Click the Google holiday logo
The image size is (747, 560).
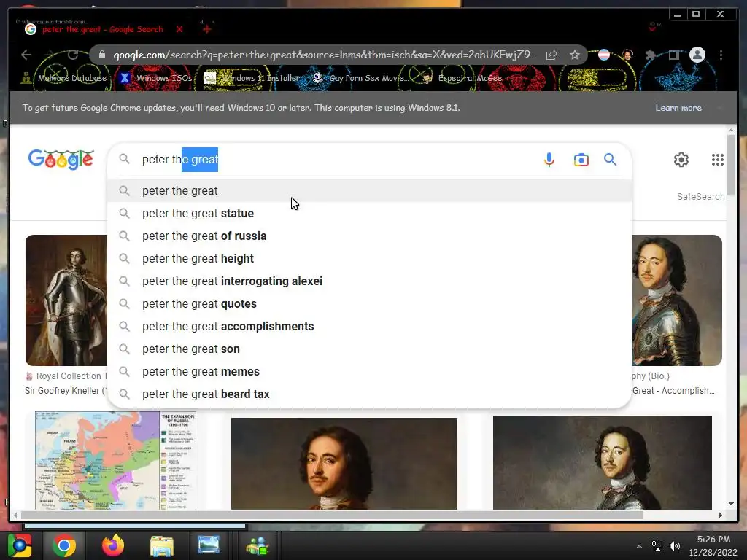pos(61,160)
